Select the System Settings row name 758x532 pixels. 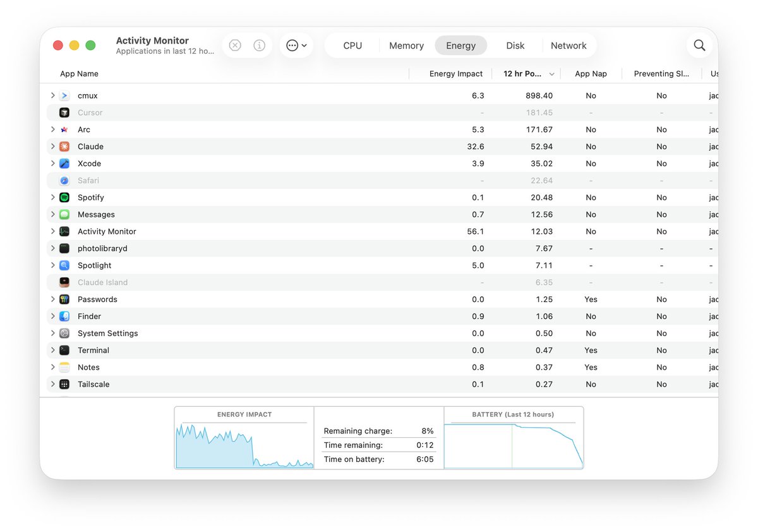[107, 334]
